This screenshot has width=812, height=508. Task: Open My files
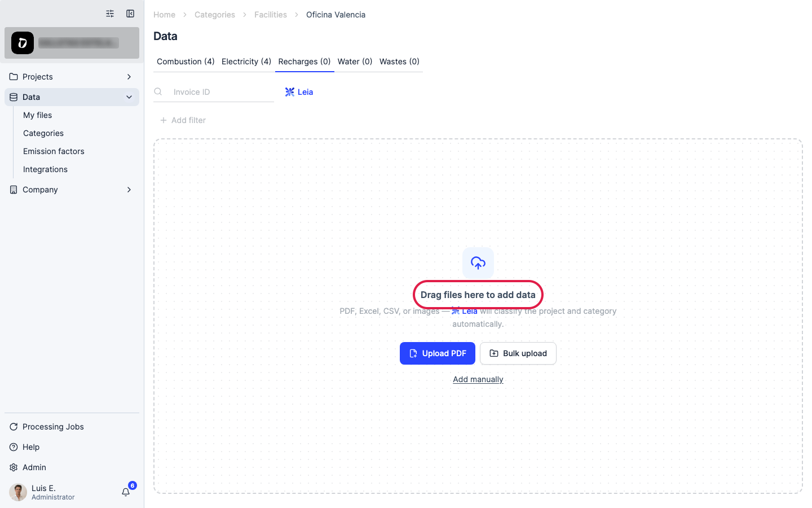coord(37,115)
